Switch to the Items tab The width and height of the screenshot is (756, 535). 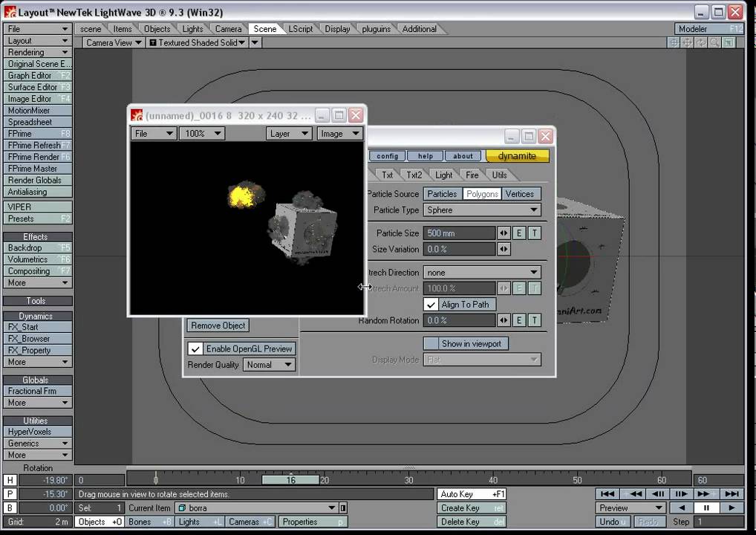[123, 29]
